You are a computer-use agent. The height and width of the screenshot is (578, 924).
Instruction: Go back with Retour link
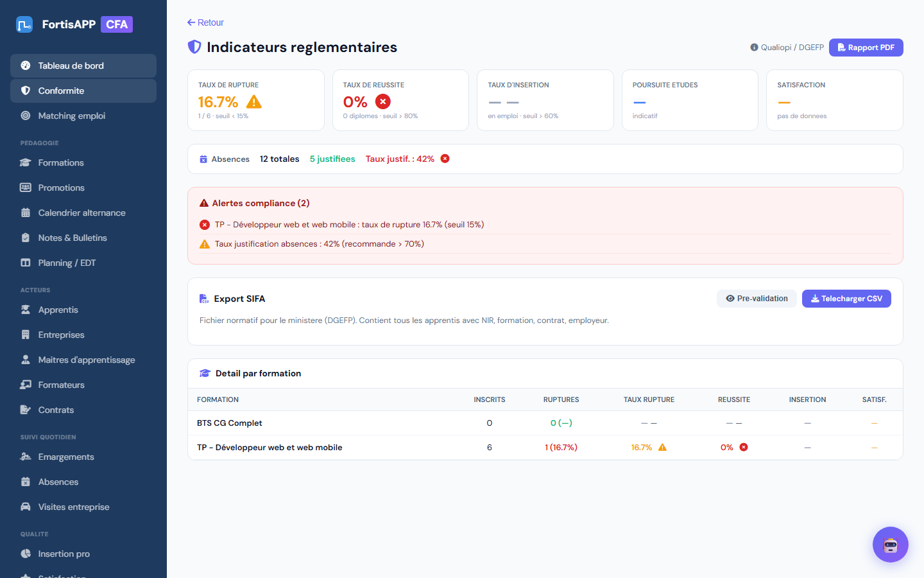click(205, 22)
